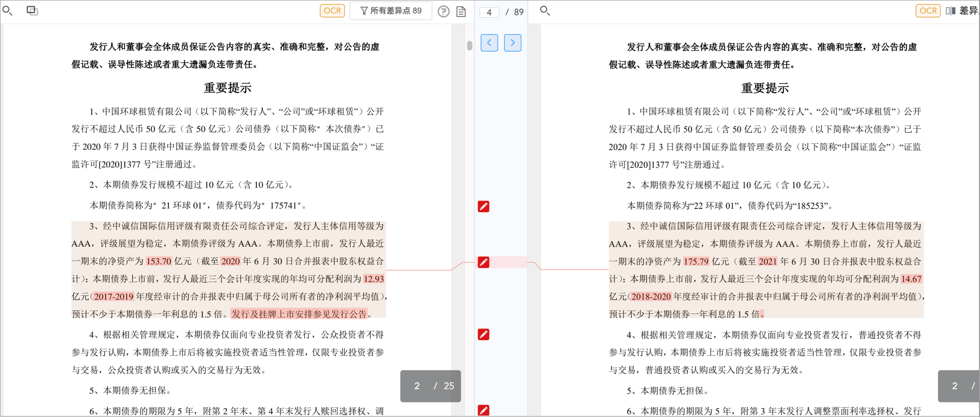Screen dimensions: 980x417
Task: Click 5、本期债券无担保 in the right document
Action: (x=668, y=390)
